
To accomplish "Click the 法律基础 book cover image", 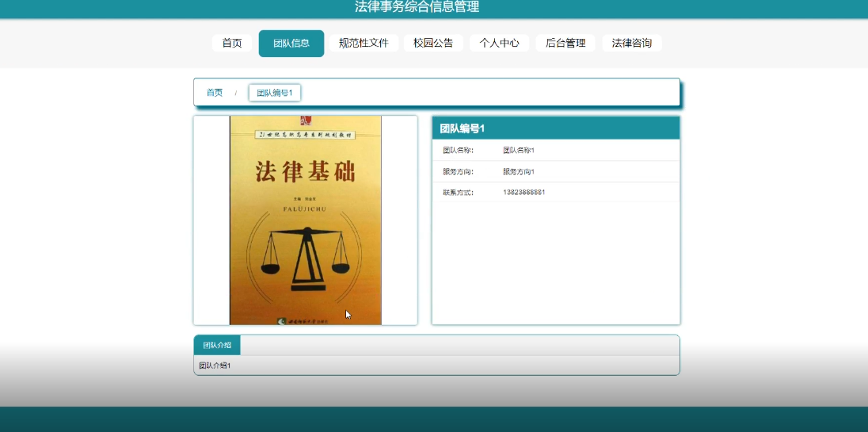I will pos(306,220).
